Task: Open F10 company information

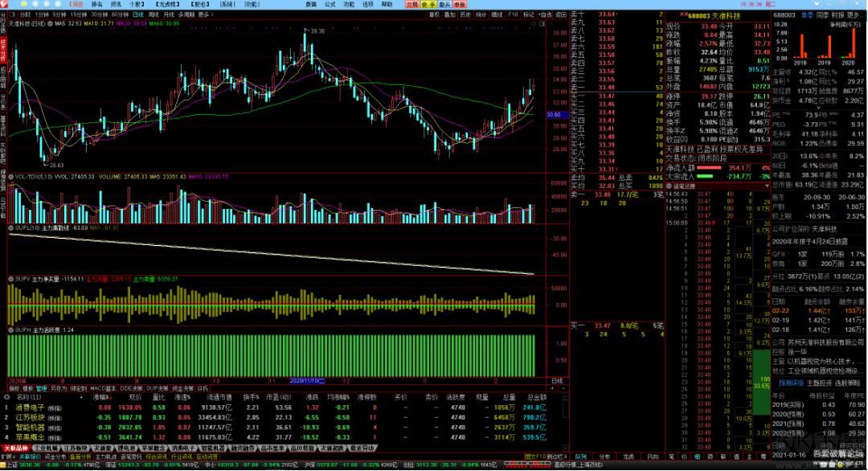Action: point(513,15)
